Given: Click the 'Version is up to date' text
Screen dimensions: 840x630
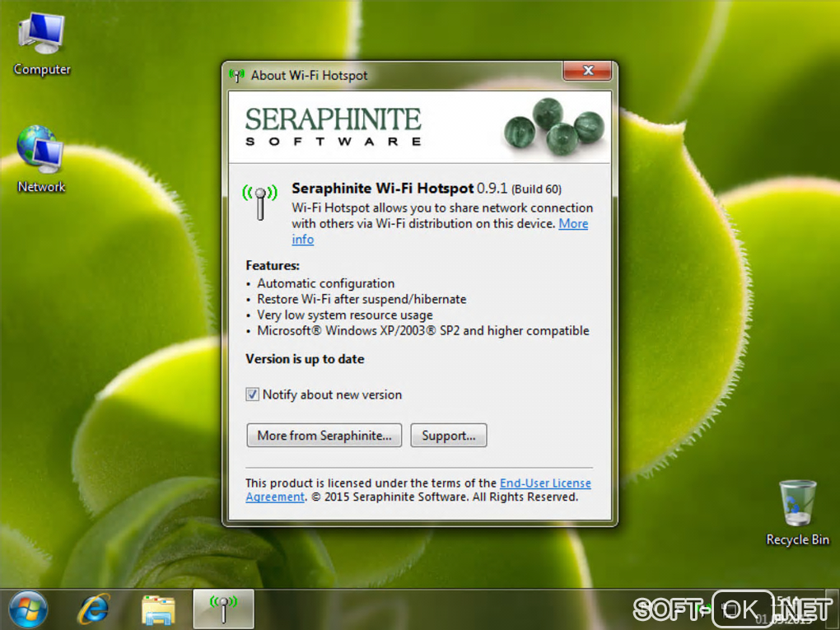Looking at the screenshot, I should pos(305,359).
